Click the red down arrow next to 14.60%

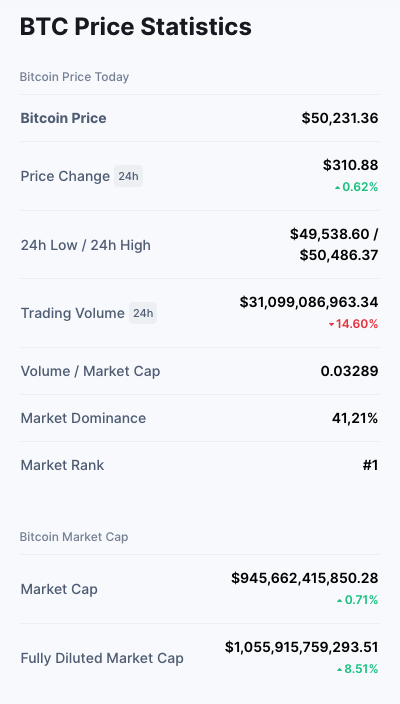(331, 324)
